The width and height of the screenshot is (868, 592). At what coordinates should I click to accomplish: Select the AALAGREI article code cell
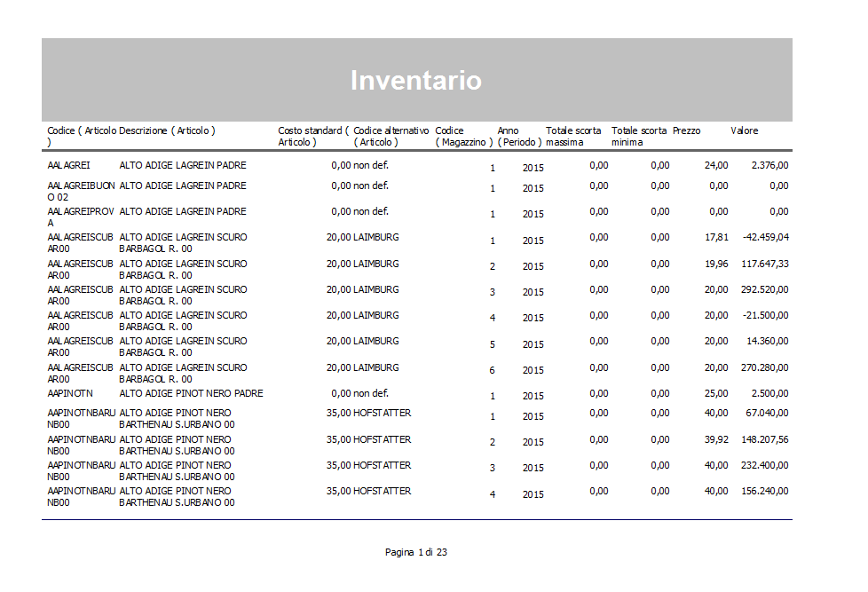coord(68,165)
